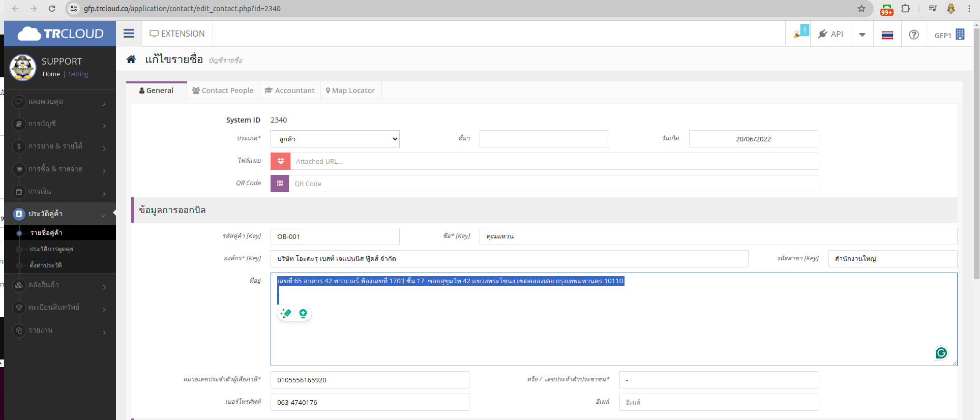The image size is (980, 420).
Task: Expand the แผงควบคุม sidebar menu
Action: point(60,102)
